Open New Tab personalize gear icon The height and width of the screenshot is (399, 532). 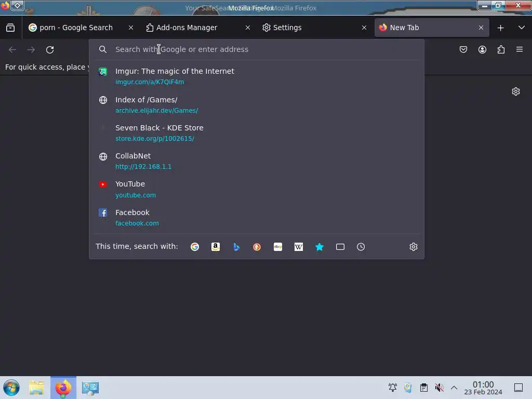pos(516,91)
